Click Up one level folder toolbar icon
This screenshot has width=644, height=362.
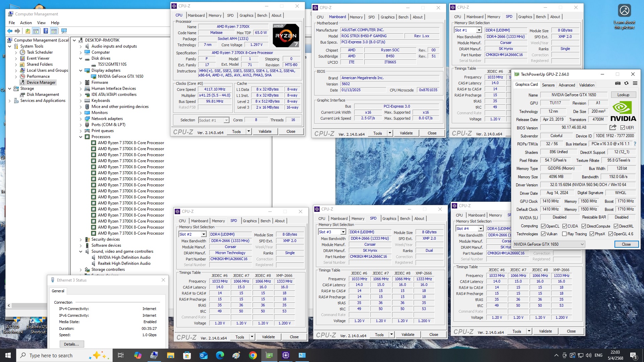tap(28, 31)
